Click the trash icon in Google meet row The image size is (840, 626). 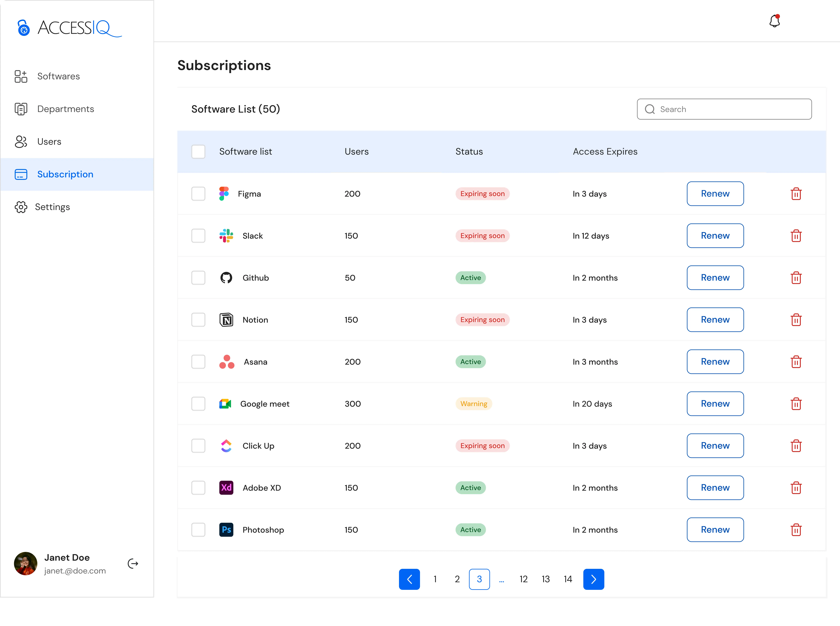(796, 404)
